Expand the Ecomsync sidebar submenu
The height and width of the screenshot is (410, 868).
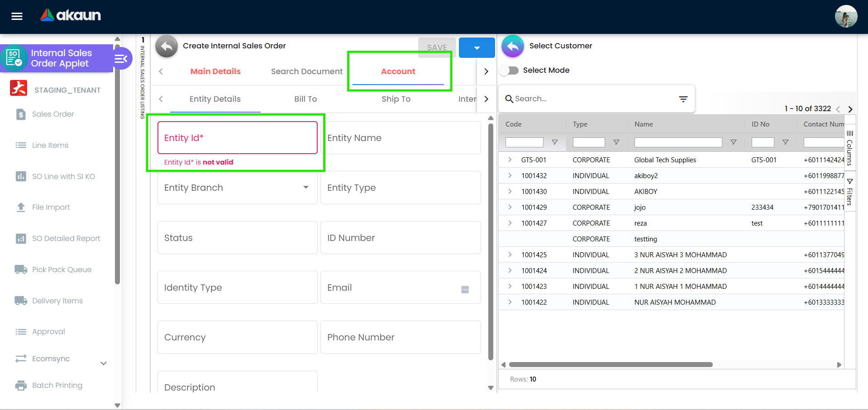tap(103, 363)
